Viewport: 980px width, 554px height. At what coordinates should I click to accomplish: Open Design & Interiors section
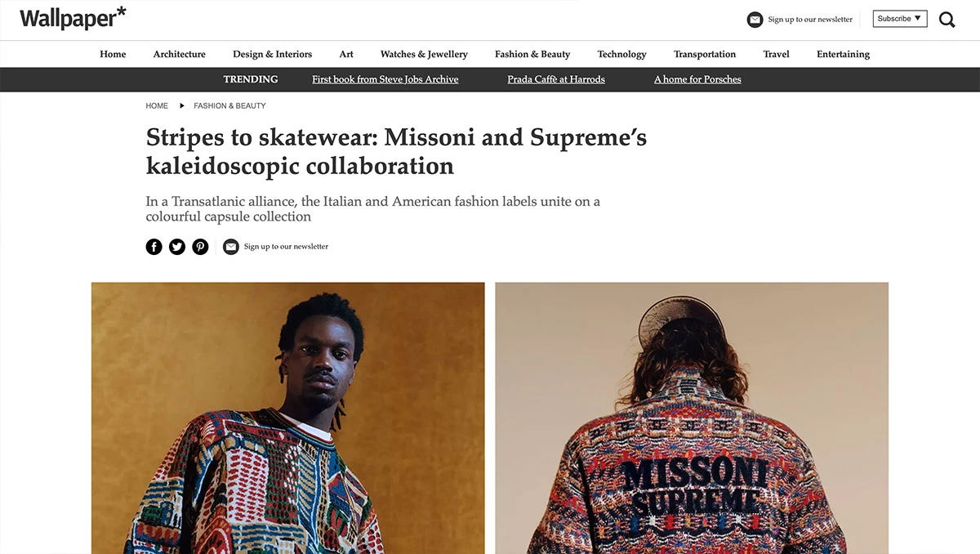(272, 54)
